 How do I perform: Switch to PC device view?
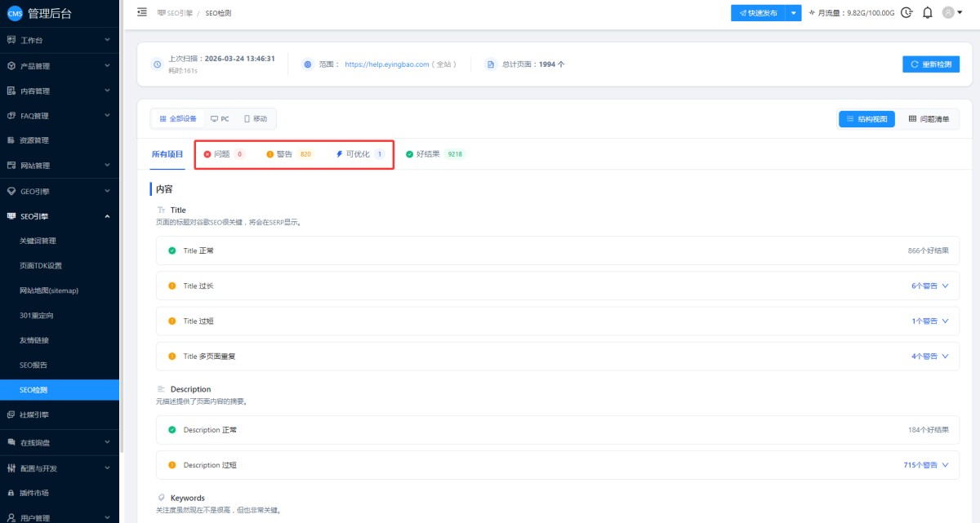click(x=220, y=119)
